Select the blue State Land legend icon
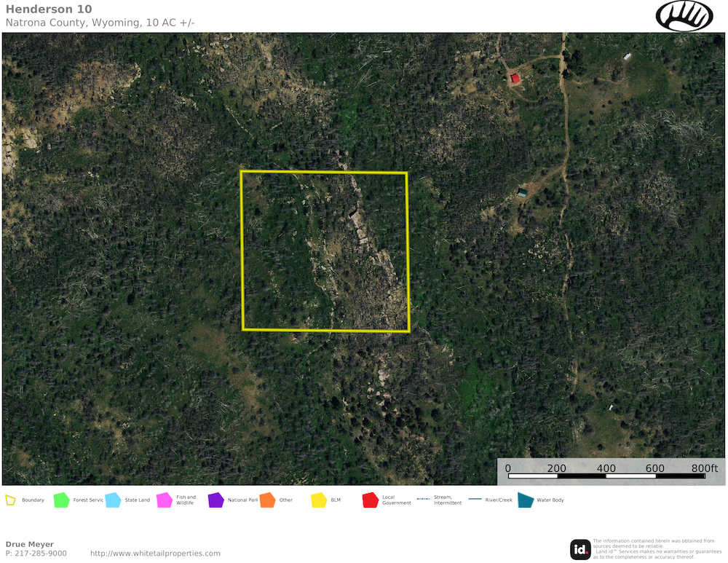Screen dimensions: 728x563 pyautogui.click(x=113, y=500)
